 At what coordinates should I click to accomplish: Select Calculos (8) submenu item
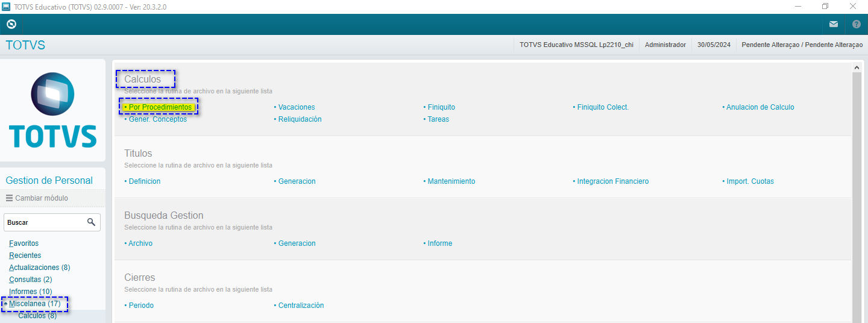[37, 316]
